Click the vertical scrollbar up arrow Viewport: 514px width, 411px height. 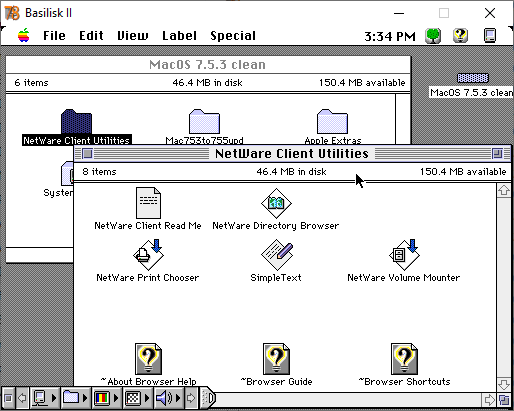pos(504,190)
